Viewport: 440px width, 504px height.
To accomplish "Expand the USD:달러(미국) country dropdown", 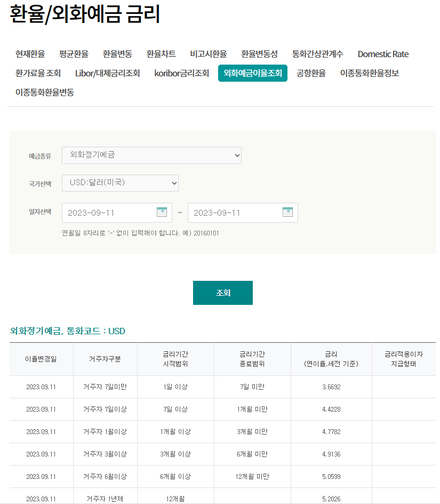I will click(x=120, y=183).
